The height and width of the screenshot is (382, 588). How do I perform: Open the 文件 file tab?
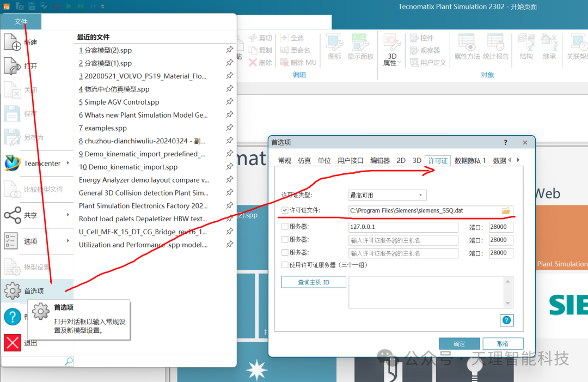click(x=21, y=22)
